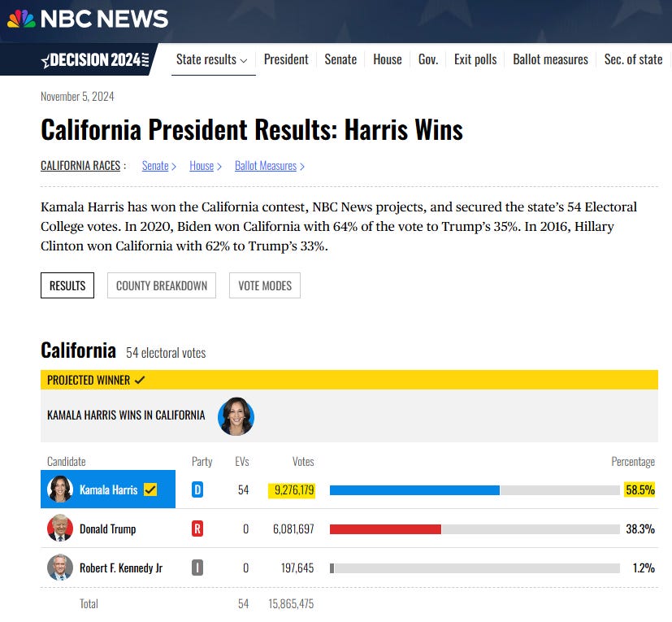
Task: Follow the Senate races chevron link
Action: 159,166
